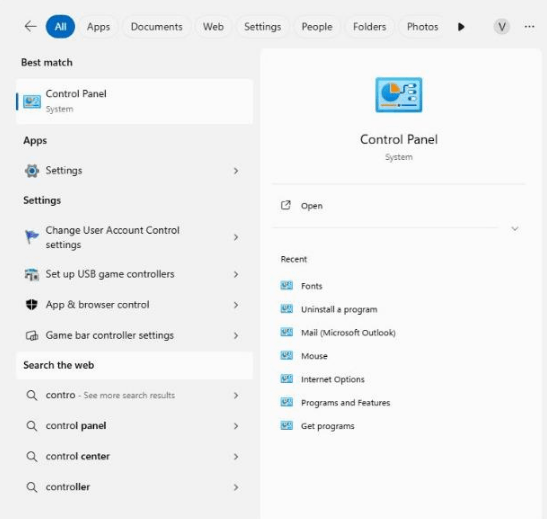Switch to the Documents filter tab
Viewport: 547px width, 519px height.
157,27
